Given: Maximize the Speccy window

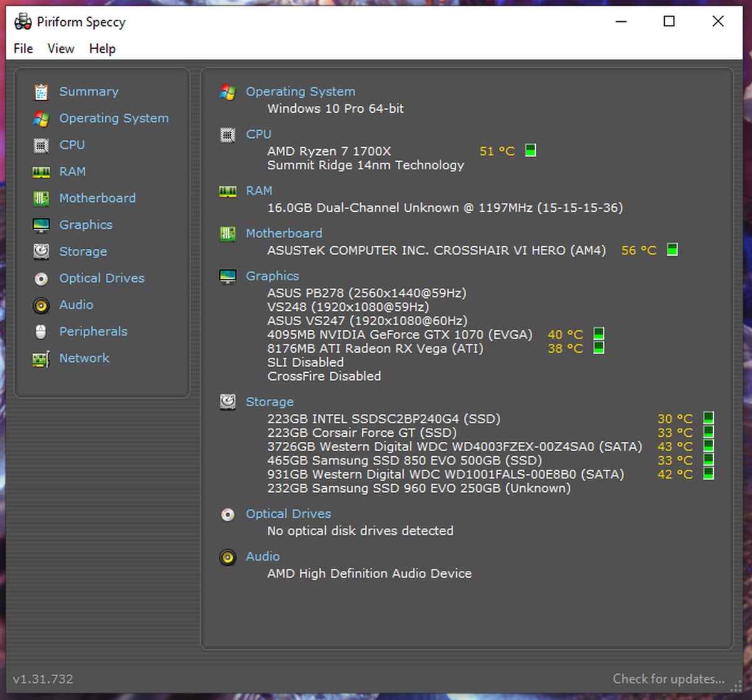Looking at the screenshot, I should (669, 21).
